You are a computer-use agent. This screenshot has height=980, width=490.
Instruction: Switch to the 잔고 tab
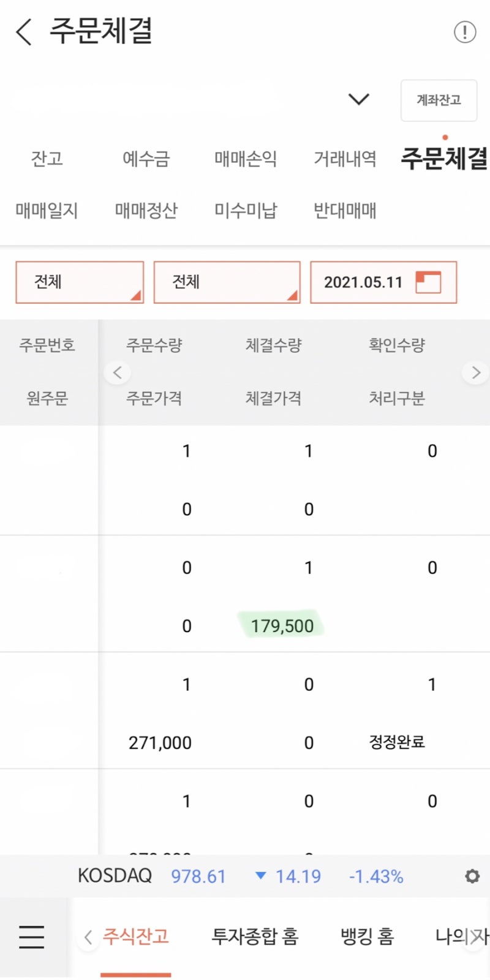47,159
